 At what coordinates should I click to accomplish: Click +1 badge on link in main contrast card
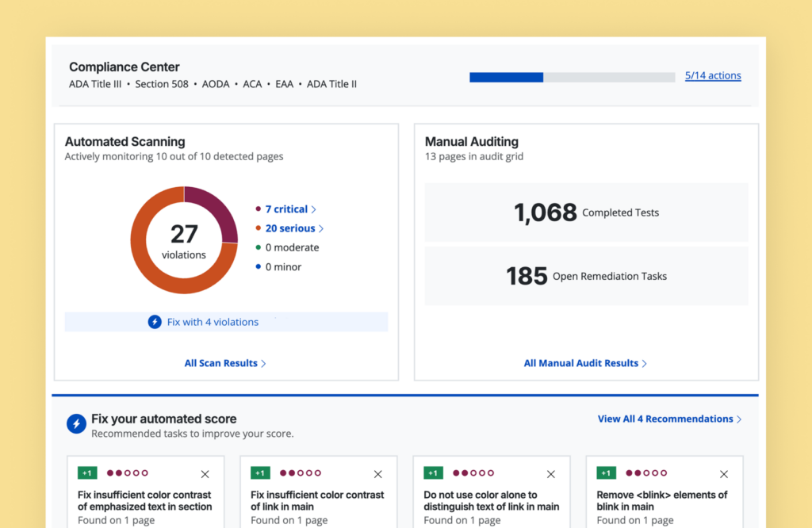[260, 473]
